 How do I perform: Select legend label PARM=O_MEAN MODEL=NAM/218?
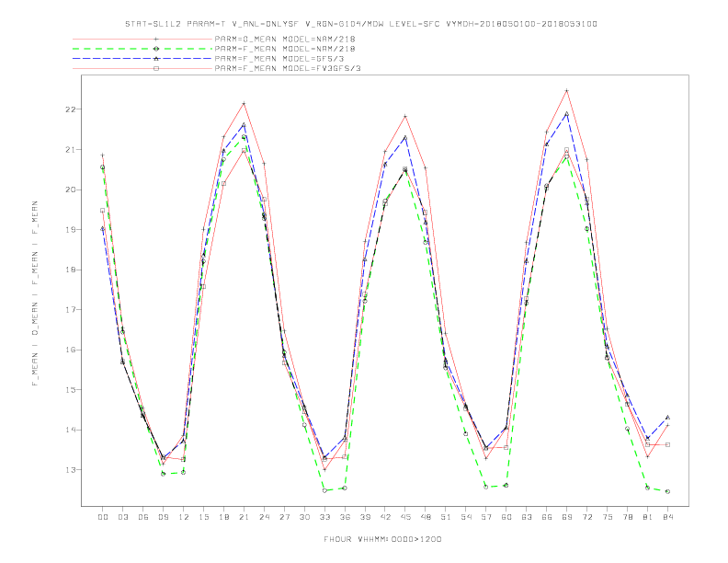285,39
